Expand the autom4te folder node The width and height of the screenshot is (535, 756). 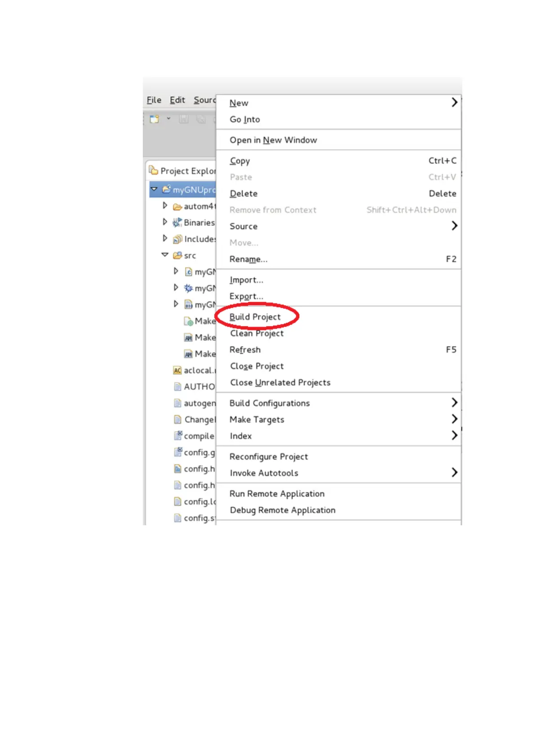165,206
